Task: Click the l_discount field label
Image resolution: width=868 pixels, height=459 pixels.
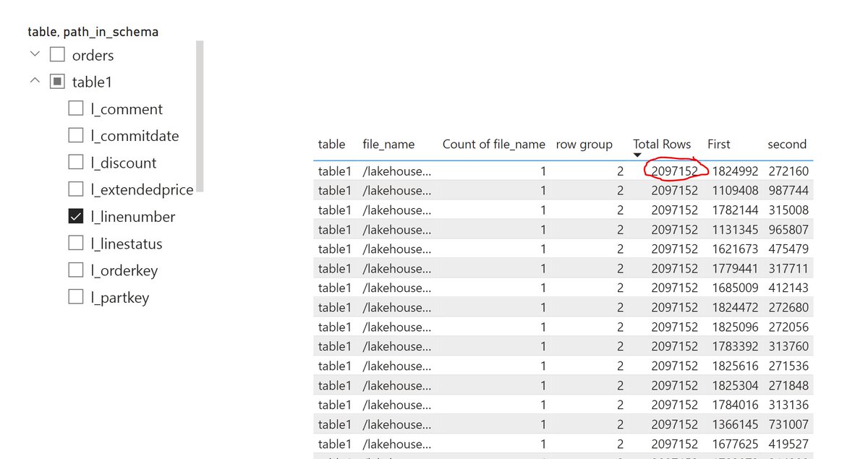Action: click(124, 163)
